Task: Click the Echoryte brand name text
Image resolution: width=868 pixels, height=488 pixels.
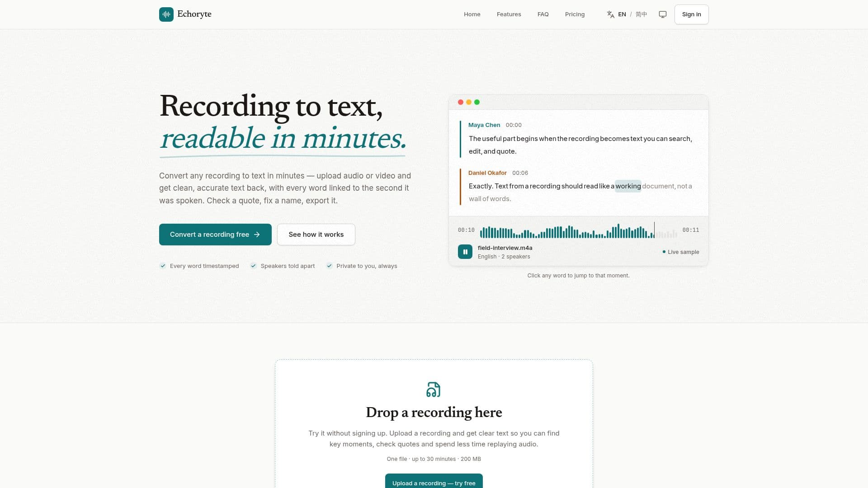Action: [194, 14]
